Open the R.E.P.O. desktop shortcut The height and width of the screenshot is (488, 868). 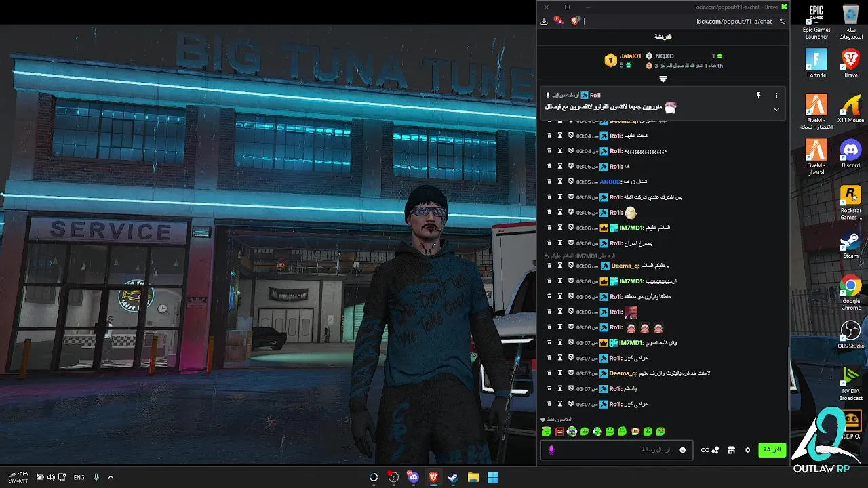point(850,425)
